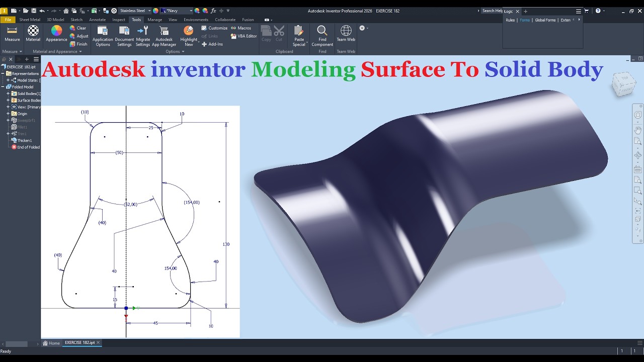644x362 pixels.
Task: Open the Full Navigation Wheel in navigation bar
Action: (638, 115)
